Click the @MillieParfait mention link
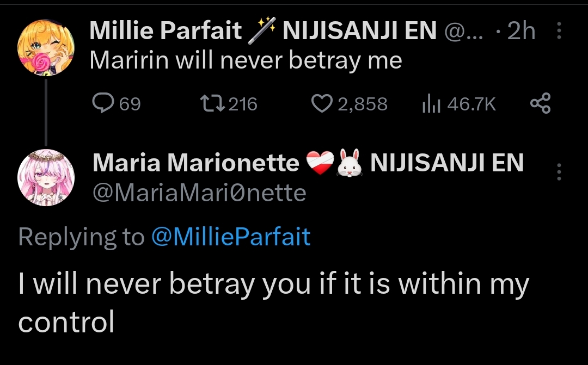Viewport: 588px width, 365px height. click(230, 237)
